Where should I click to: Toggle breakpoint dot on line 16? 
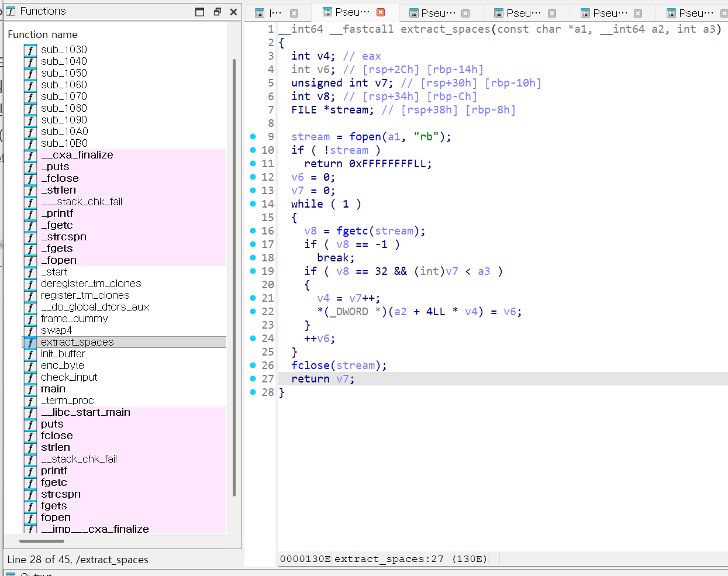(253, 231)
